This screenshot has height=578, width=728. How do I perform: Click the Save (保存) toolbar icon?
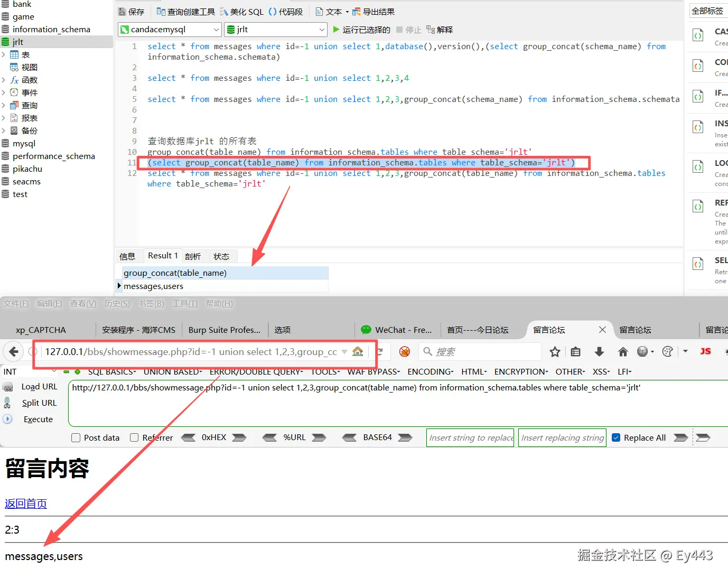tap(131, 12)
